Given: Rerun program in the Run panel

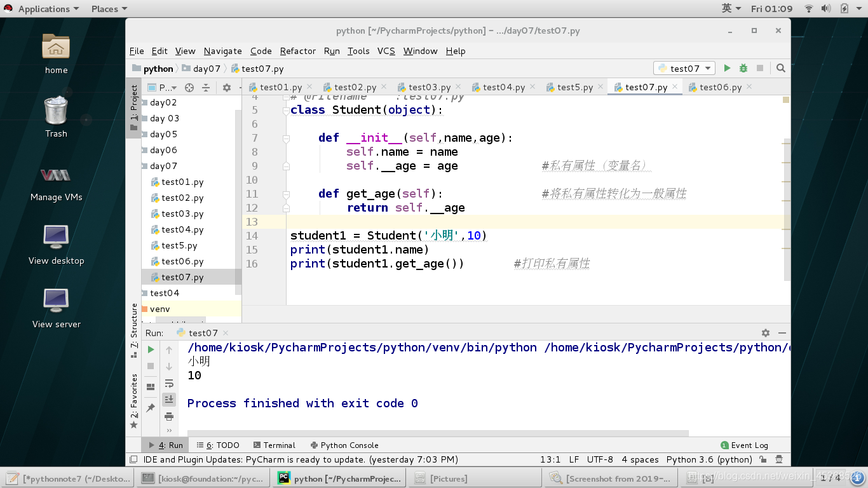Looking at the screenshot, I should (151, 349).
